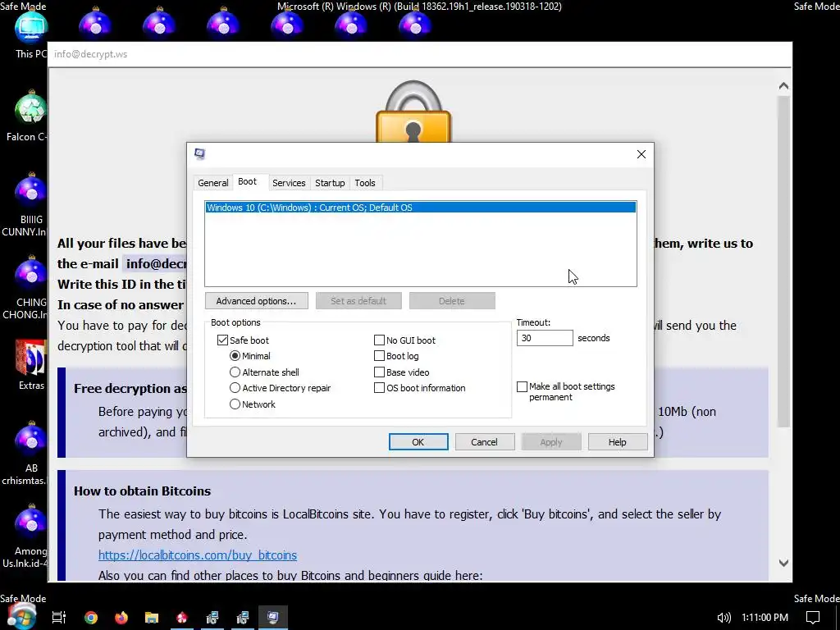Click the volume speaker icon in the tray
The image size is (840, 630).
pyautogui.click(x=724, y=618)
